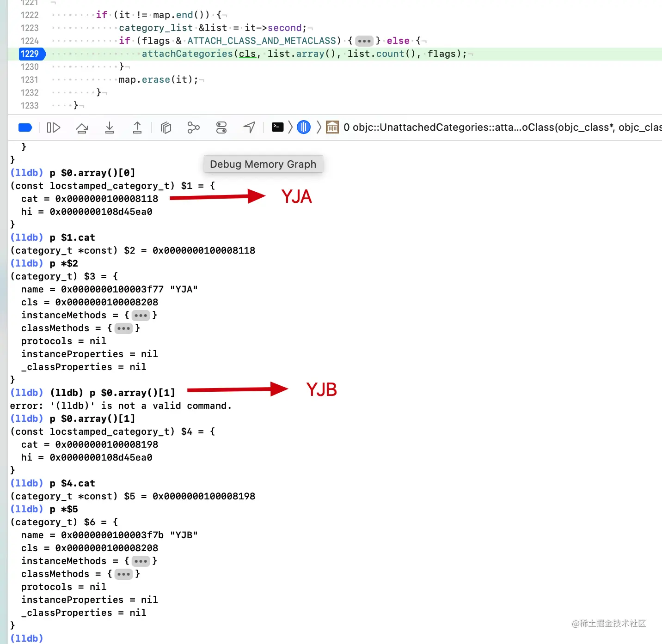Toggle breakpoint activation with blue breakpoint button
Screen dimensions: 662x644
(x=25, y=128)
